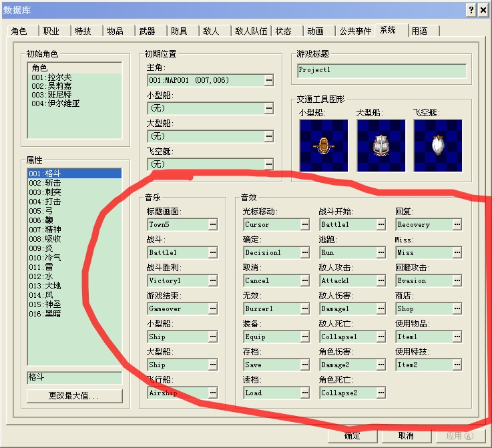Switch to the 用语 tab

(x=423, y=31)
